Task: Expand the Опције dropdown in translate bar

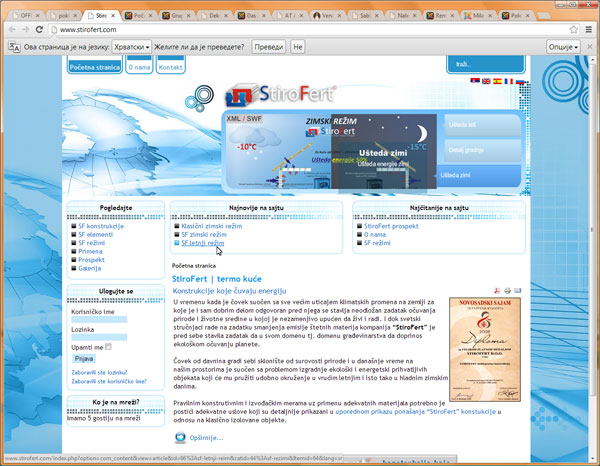Action: [562, 47]
